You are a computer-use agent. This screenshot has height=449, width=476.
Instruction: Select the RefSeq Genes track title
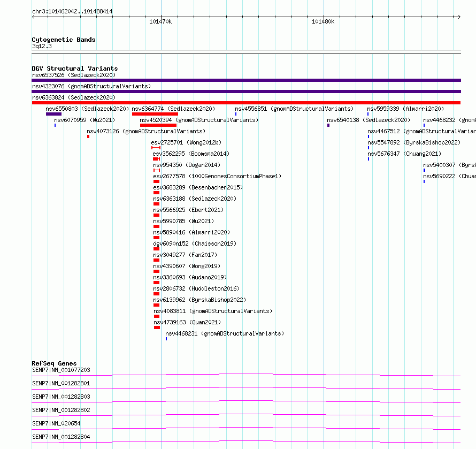point(54,363)
